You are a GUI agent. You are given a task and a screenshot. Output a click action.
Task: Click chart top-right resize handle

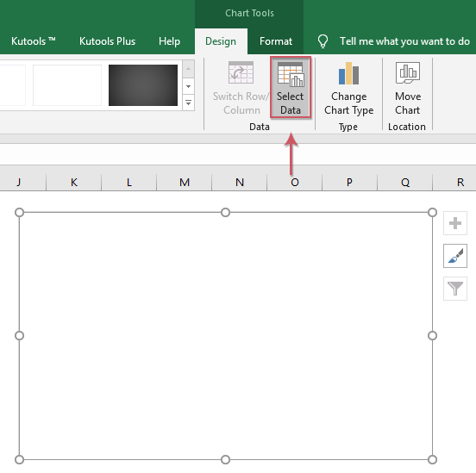[x=432, y=213]
